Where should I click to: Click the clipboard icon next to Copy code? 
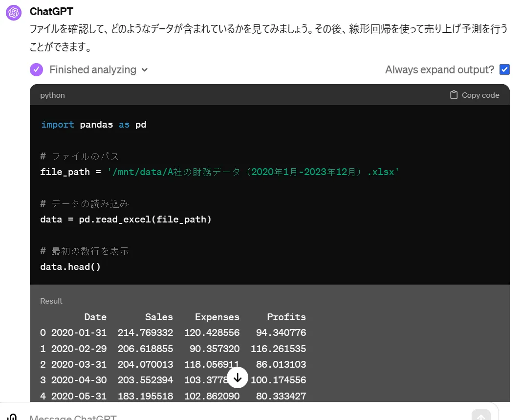tap(453, 94)
